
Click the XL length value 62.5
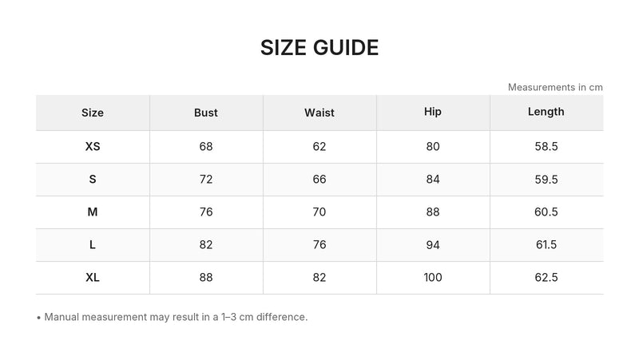pyautogui.click(x=546, y=277)
